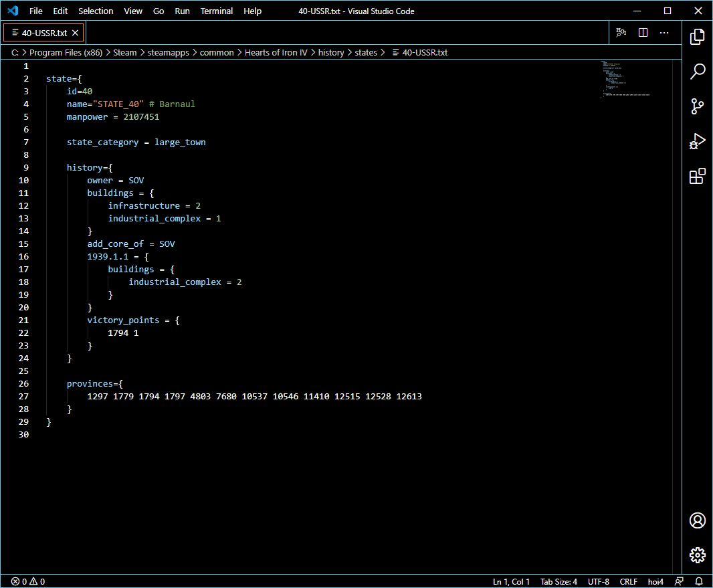Change CRLF end of line sequence
This screenshot has height=588, width=713.
point(629,581)
